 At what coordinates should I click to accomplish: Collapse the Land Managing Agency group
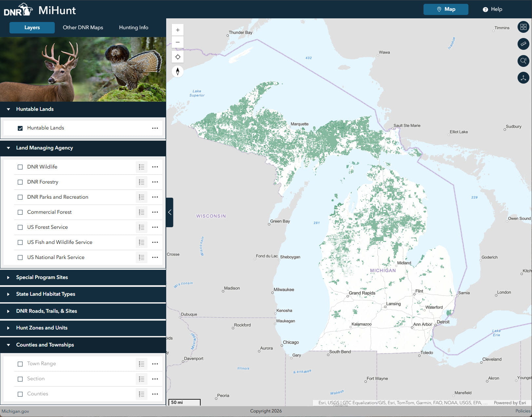point(83,148)
